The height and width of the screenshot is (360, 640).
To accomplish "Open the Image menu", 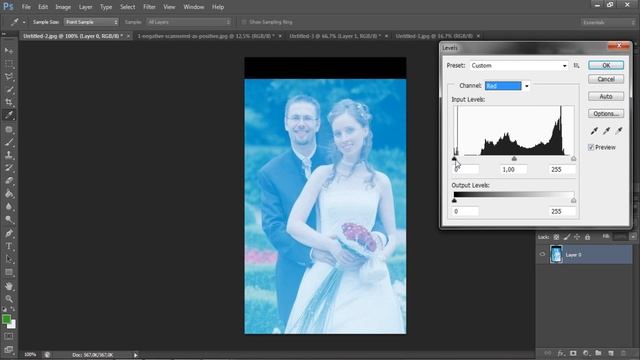I will click(63, 7).
